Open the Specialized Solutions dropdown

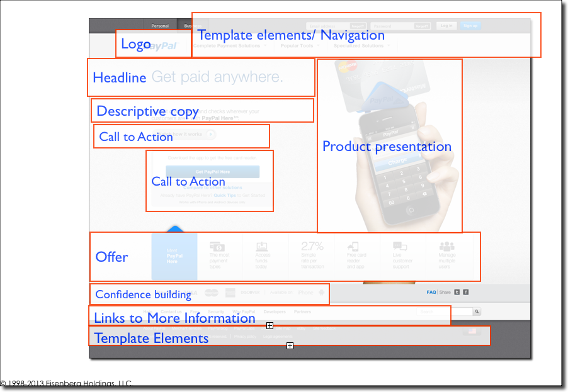(361, 46)
